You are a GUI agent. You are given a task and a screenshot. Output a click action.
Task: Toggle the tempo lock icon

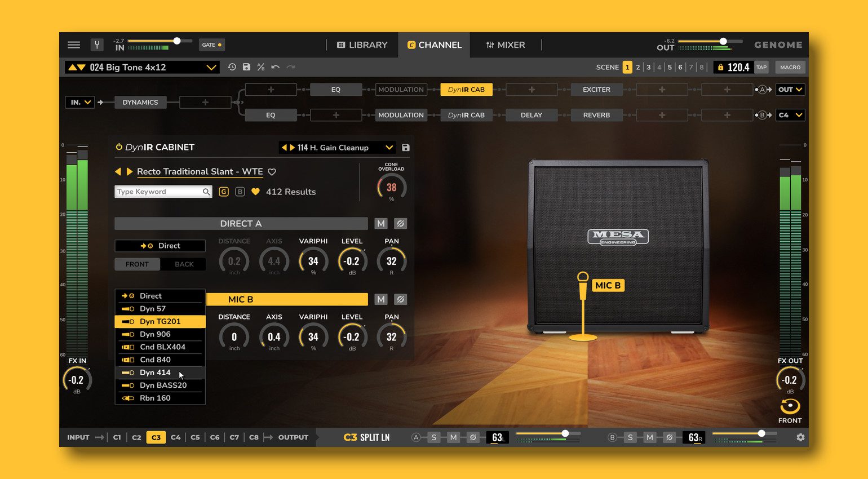[720, 67]
